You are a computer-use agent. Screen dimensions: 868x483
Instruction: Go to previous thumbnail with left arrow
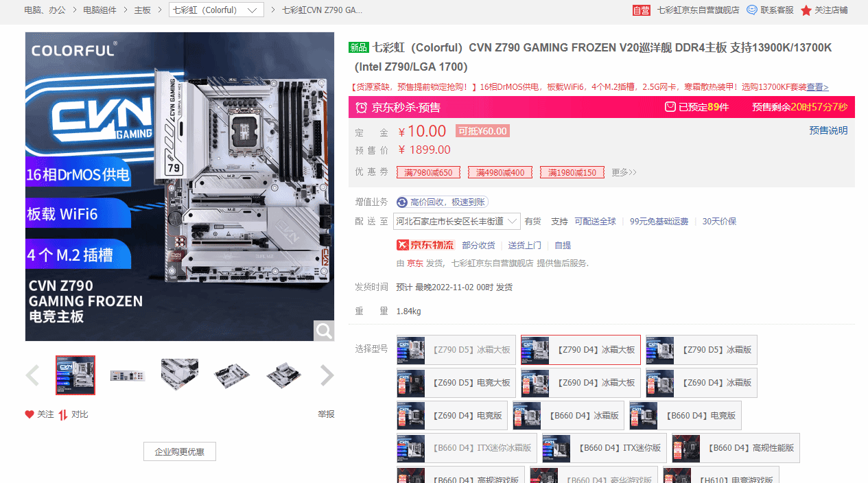[32, 375]
